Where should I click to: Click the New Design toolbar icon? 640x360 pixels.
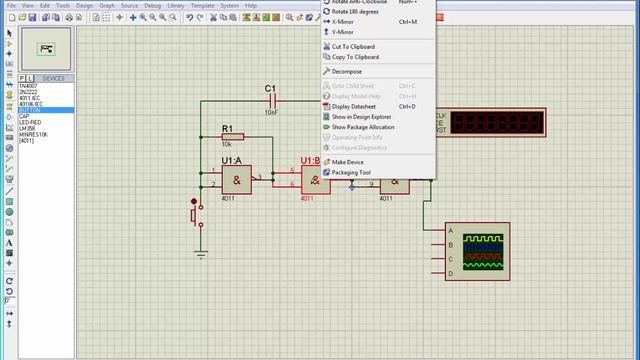12,18
